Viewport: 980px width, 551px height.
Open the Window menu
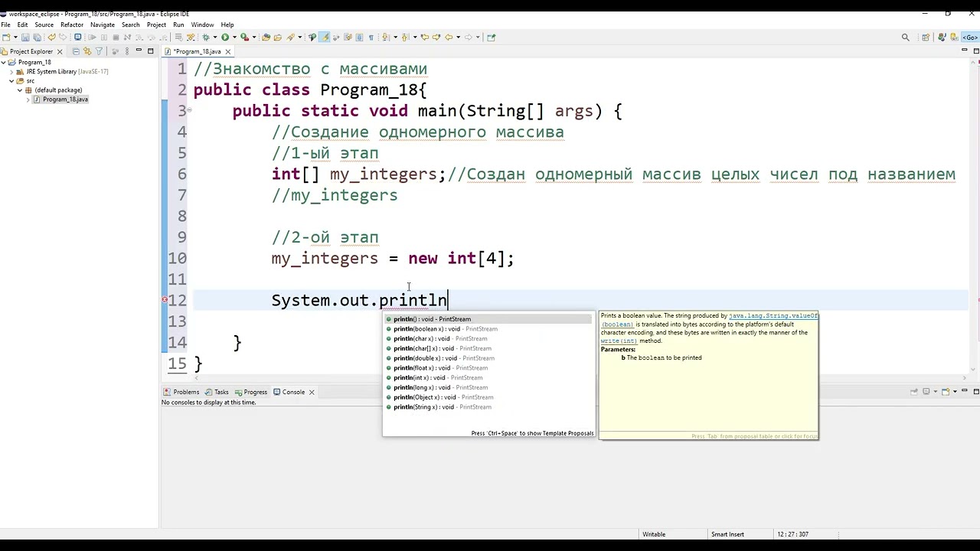pyautogui.click(x=202, y=24)
